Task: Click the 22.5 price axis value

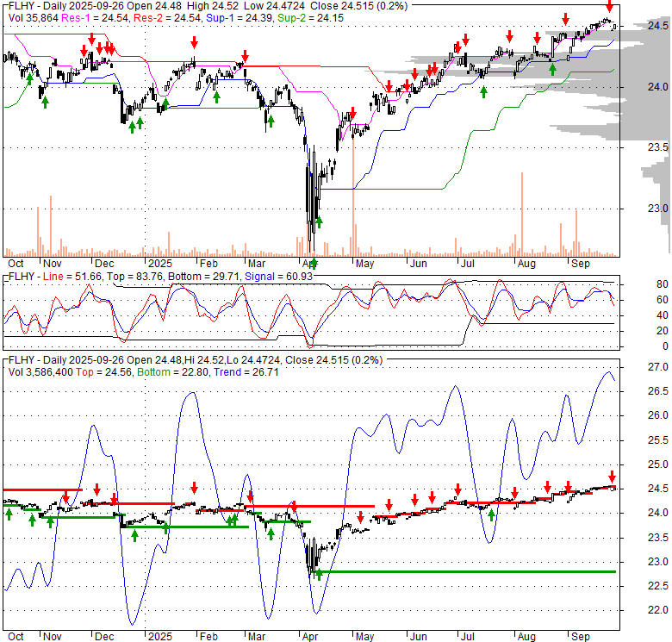Action: 658,586
